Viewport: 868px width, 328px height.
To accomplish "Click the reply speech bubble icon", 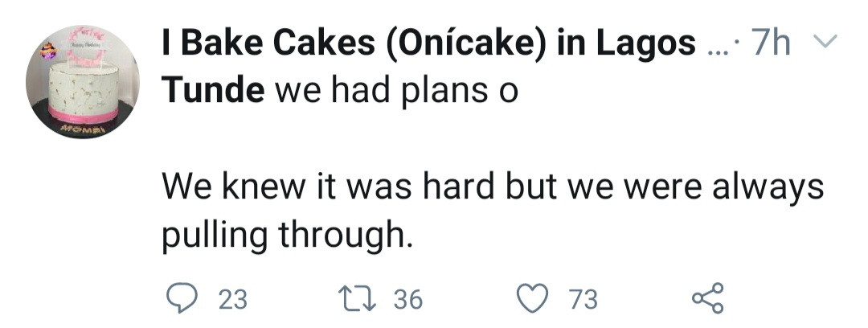I will 183,299.
